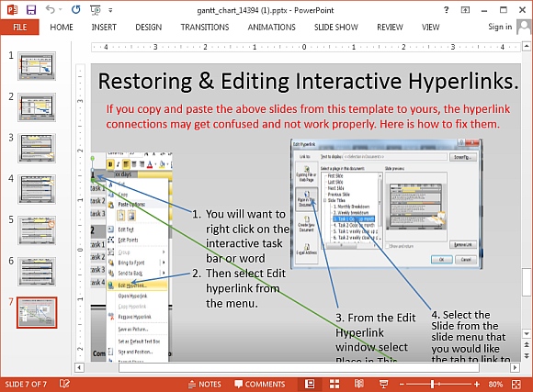Toggle the NOTES pane button
533x392 pixels.
205,384
